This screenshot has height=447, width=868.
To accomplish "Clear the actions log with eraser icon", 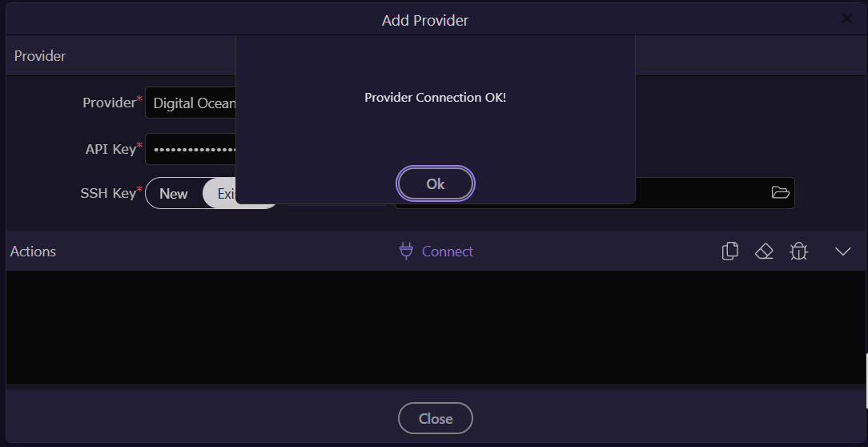I will coord(764,252).
